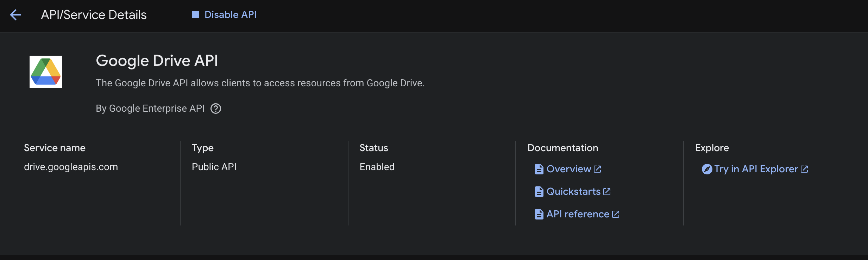Click the Service name column label
This screenshot has width=868, height=260.
tap(55, 148)
